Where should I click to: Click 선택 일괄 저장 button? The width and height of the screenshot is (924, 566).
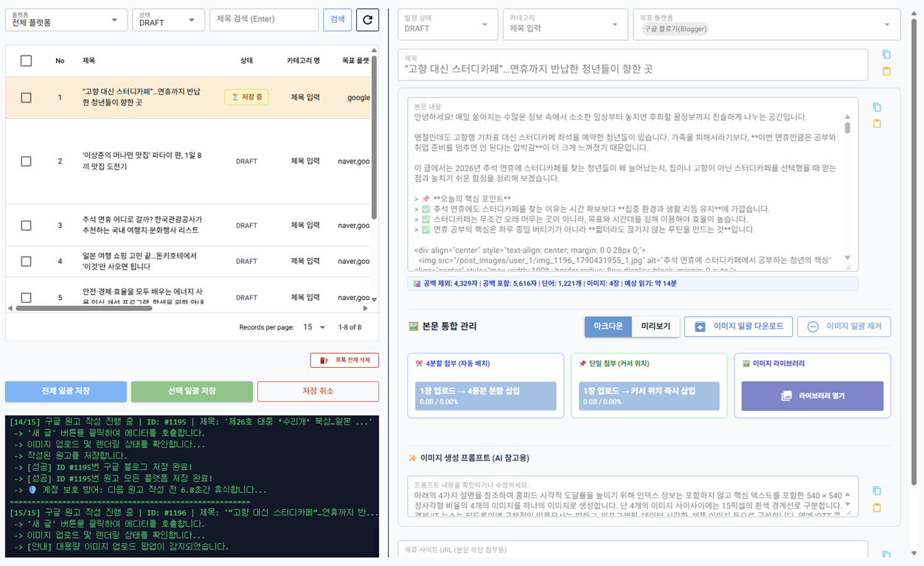192,391
